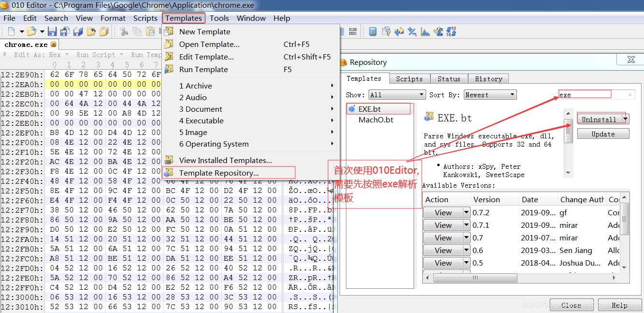Image resolution: width=644 pixels, height=313 pixels.
Task: Switch to History tab in Repository
Action: point(488,79)
